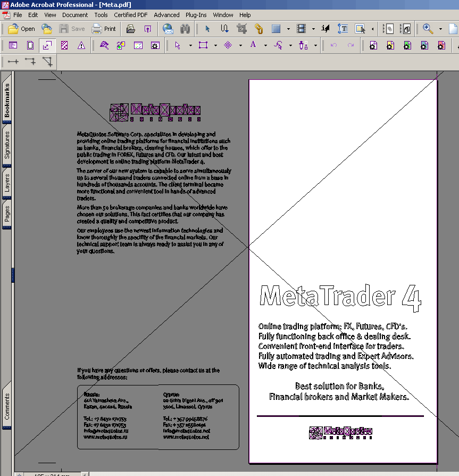Viewport: 459px width, 476px height.
Task: Open the File menu
Action: click(x=18, y=15)
